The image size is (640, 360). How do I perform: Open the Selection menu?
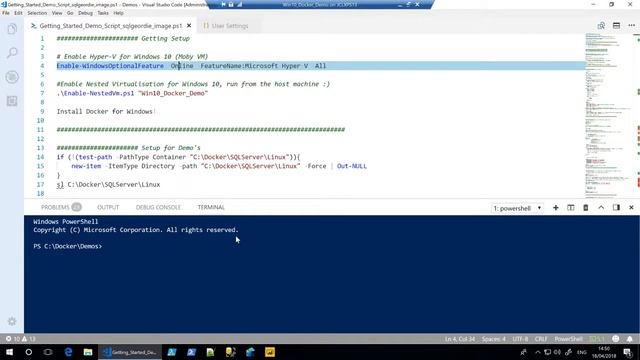(37, 13)
